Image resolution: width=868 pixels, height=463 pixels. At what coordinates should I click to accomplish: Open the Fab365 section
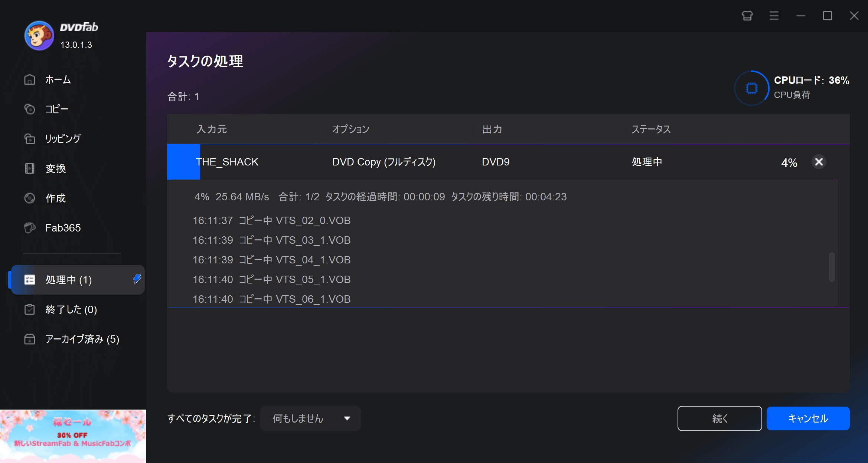(x=63, y=227)
